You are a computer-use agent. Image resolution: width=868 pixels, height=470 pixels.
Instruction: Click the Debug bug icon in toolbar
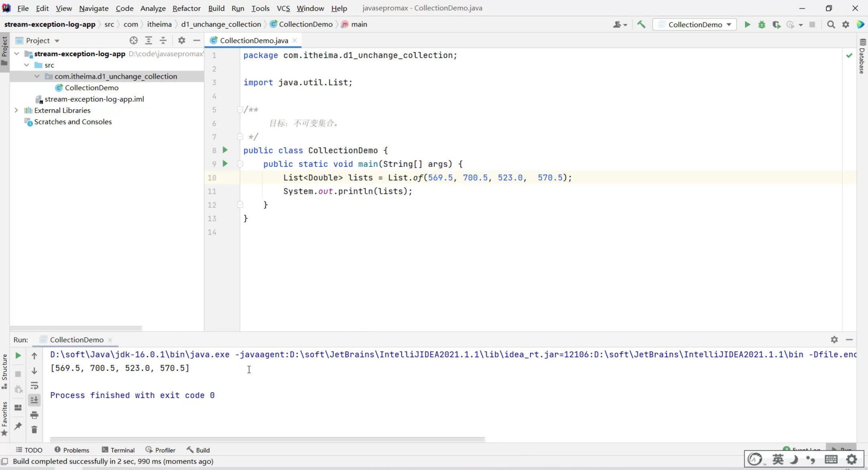click(762, 24)
